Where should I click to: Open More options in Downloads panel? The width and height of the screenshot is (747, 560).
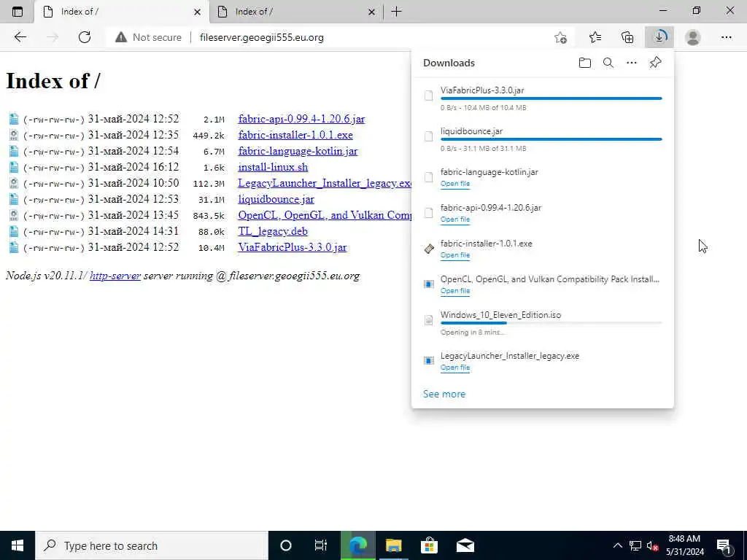(x=631, y=63)
